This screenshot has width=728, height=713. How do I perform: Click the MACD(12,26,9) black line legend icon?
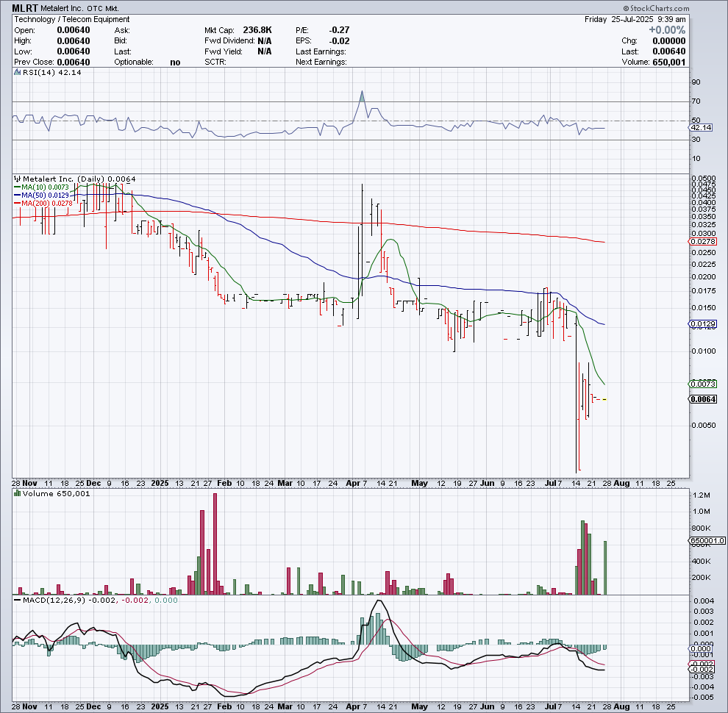tap(18, 601)
